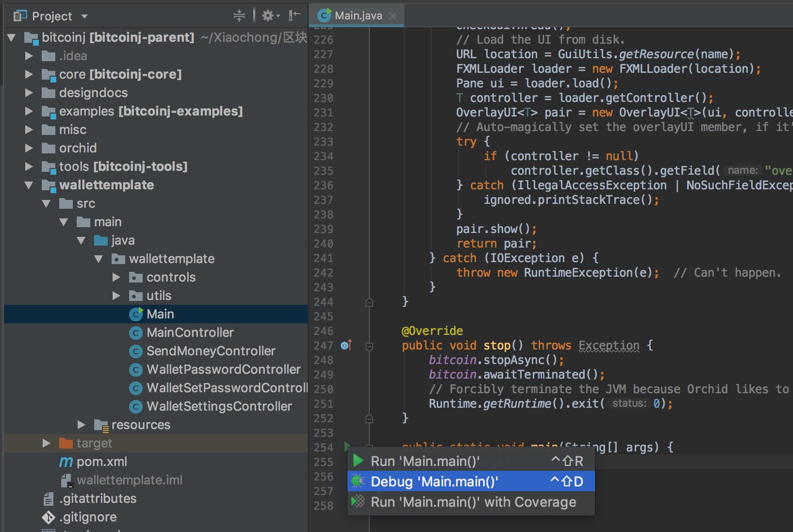Image resolution: width=793 pixels, height=532 pixels.
Task: Open the Project view dropdown arrow
Action: (84, 16)
